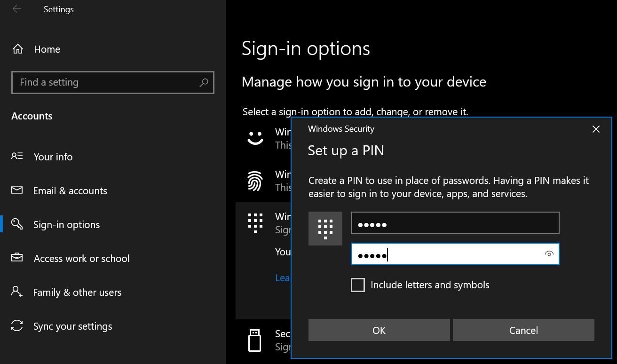Click the Your info person icon
The image size is (617, 364).
(x=16, y=157)
